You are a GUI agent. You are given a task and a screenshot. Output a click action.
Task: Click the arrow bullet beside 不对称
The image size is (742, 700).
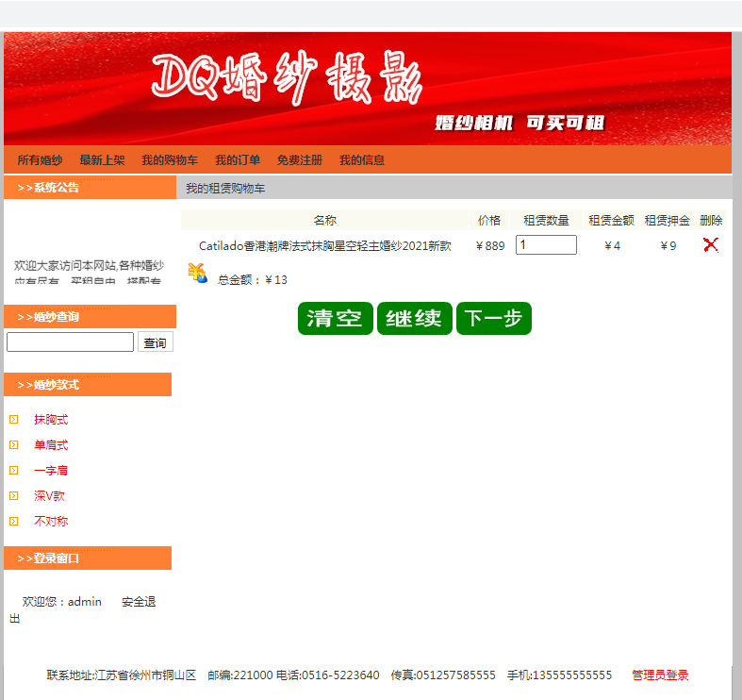coord(14,521)
